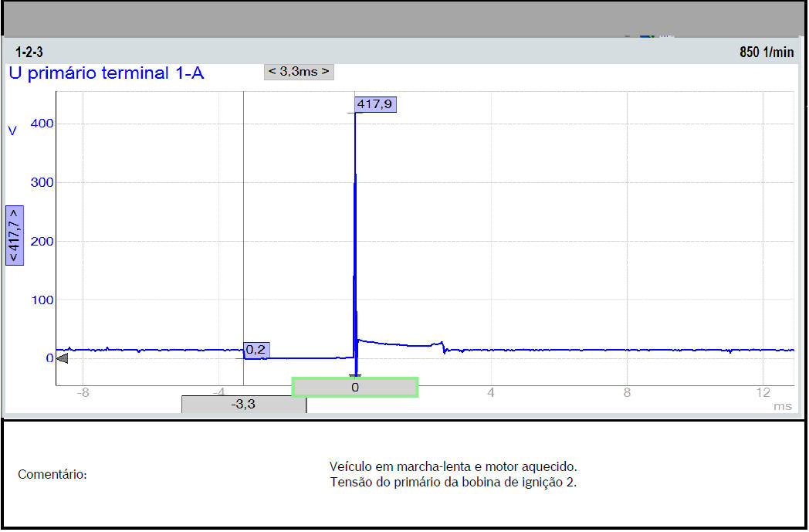Click the 850 1/min engine speed readout

pos(766,52)
